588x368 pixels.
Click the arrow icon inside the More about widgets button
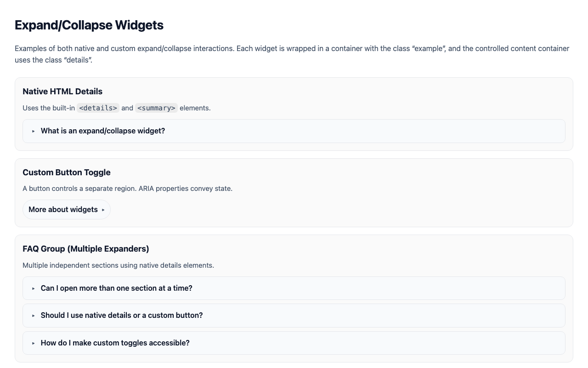(104, 210)
